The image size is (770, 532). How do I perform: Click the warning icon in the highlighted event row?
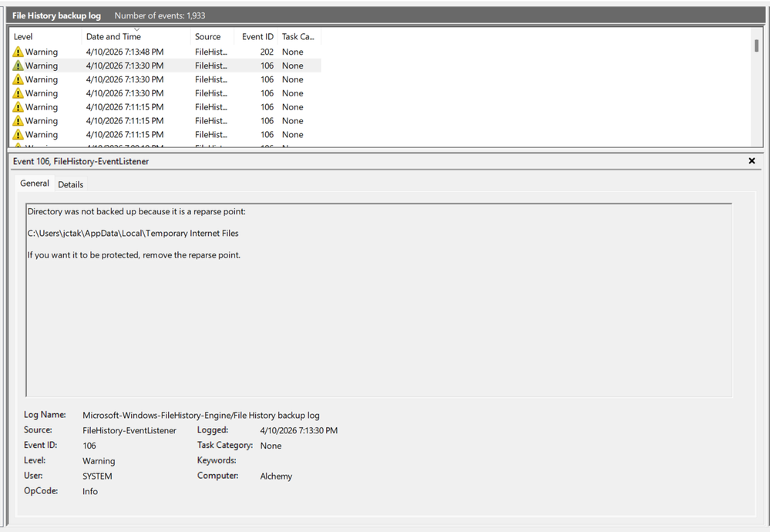coord(18,66)
